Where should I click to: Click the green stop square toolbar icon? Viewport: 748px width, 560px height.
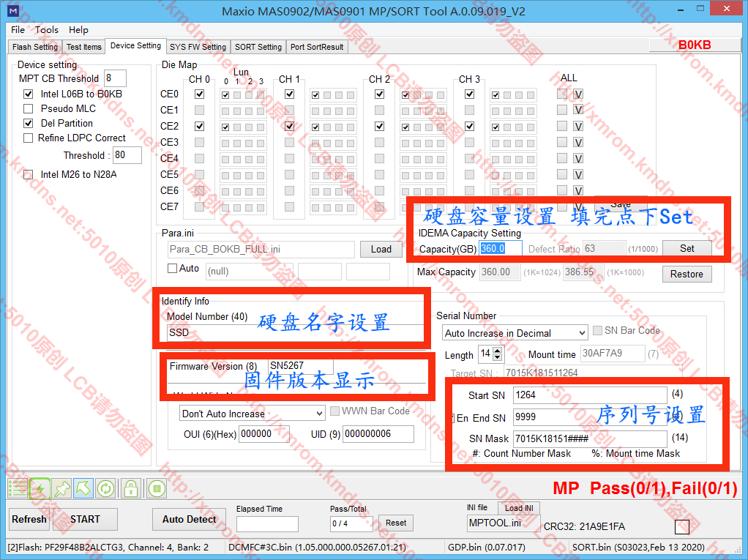point(156,488)
